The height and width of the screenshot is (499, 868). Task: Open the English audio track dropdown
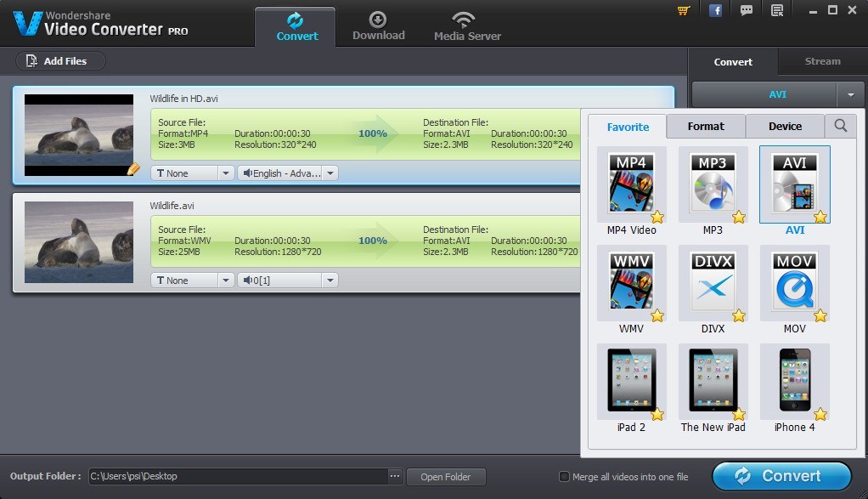[330, 173]
